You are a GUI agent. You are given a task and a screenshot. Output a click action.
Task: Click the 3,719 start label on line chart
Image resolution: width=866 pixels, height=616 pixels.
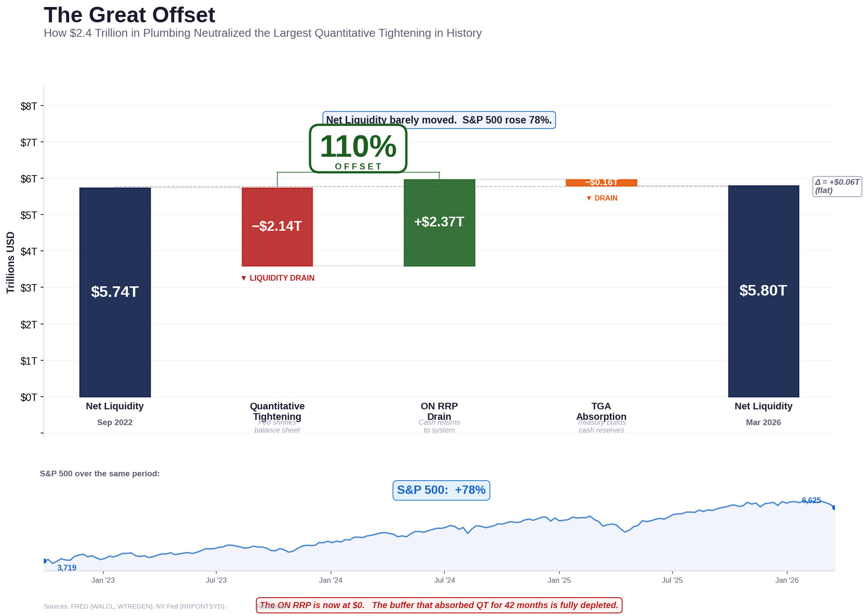pos(67,567)
